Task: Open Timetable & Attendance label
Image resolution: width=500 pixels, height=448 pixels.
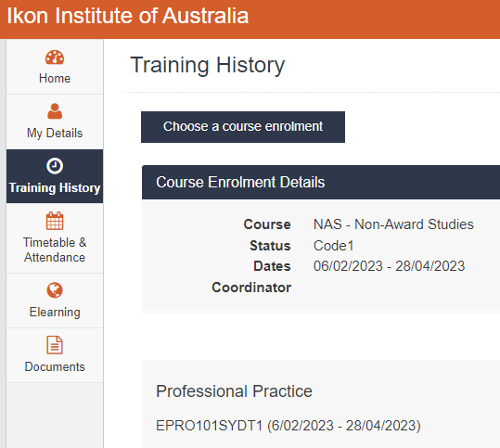Action: click(55, 250)
